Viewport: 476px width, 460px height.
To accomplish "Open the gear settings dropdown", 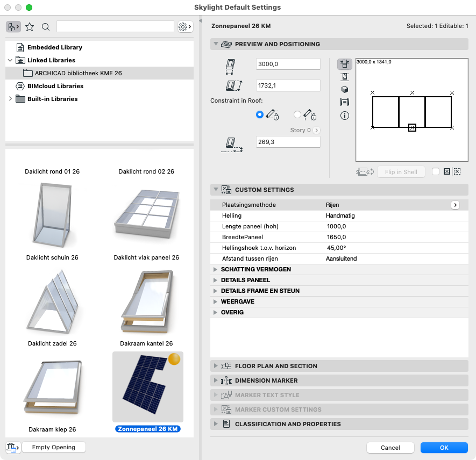I will [x=185, y=27].
